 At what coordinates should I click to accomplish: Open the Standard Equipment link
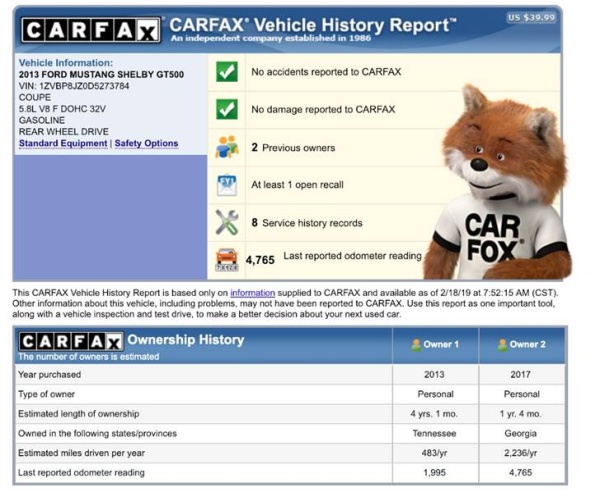[x=63, y=143]
